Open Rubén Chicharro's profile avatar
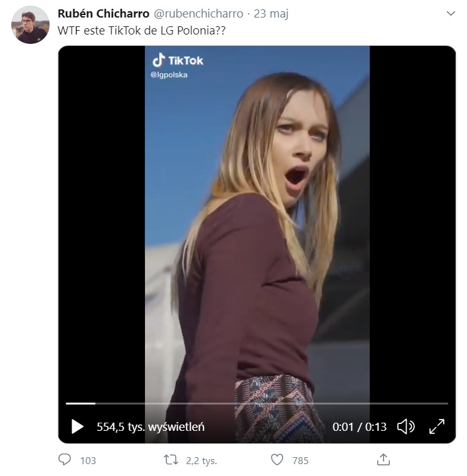Screen dimensions: 467x476 pos(30,25)
